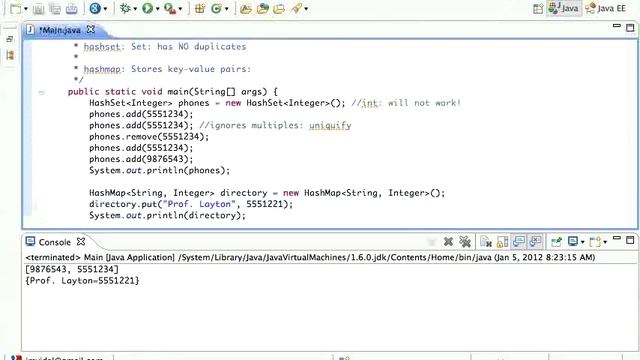The height and width of the screenshot is (360, 640).
Task: Click the 'phones.add(9876543);' code line
Action: point(141,159)
